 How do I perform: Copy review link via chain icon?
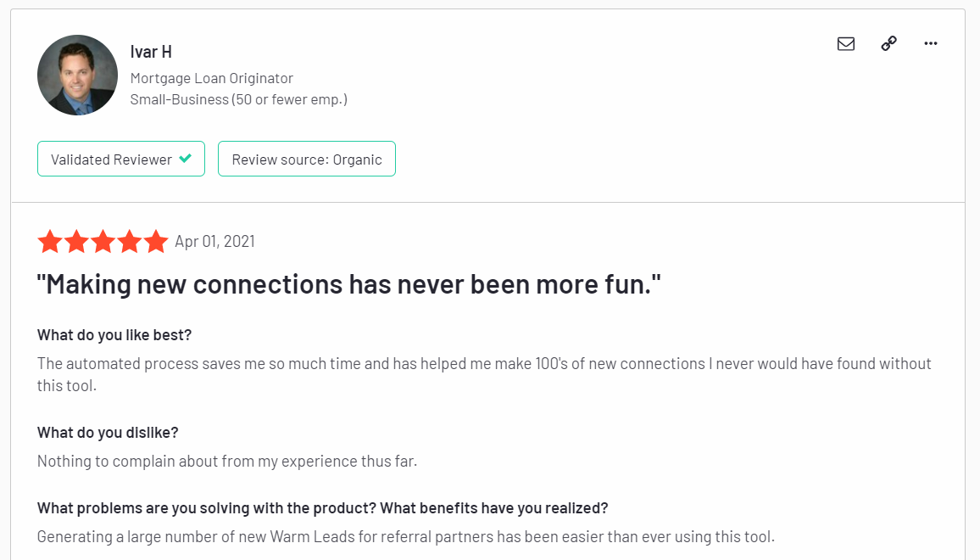pos(888,43)
